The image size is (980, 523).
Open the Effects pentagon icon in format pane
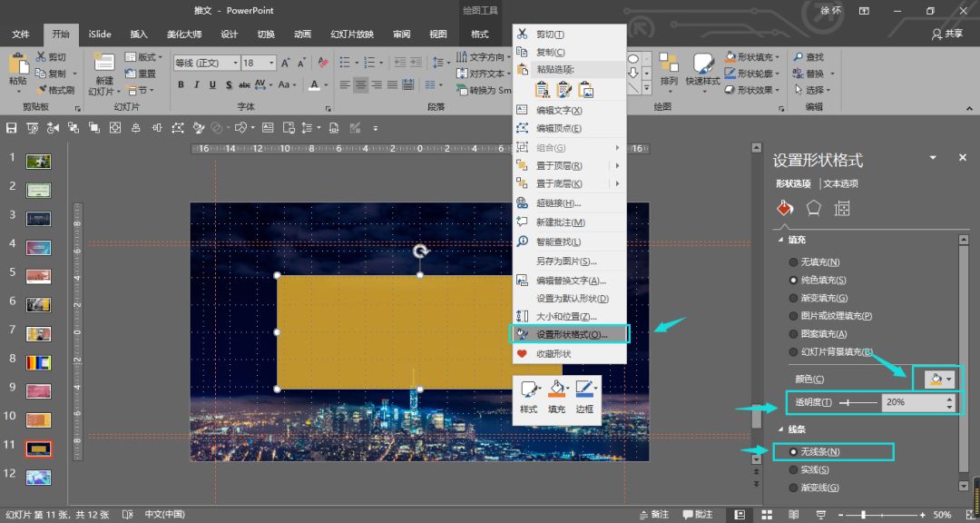[814, 208]
